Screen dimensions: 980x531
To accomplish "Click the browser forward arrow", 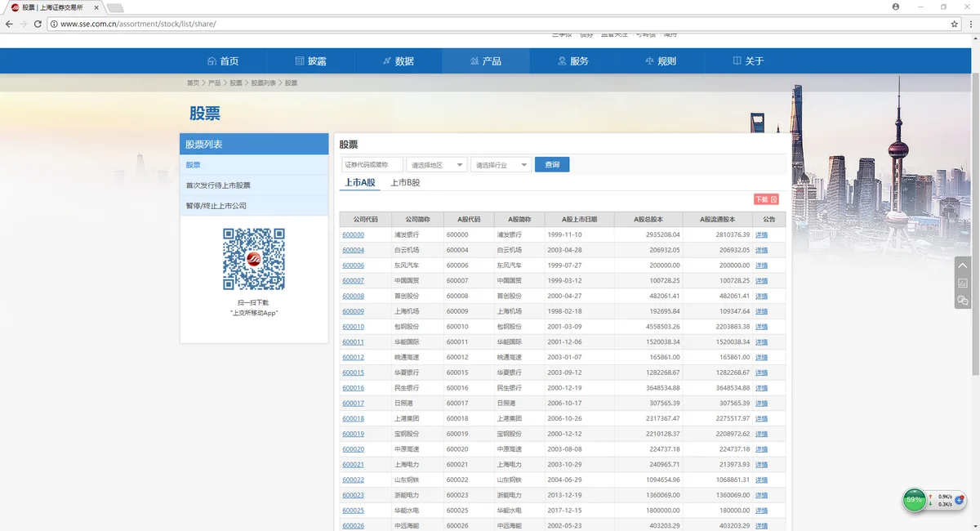I will point(23,25).
